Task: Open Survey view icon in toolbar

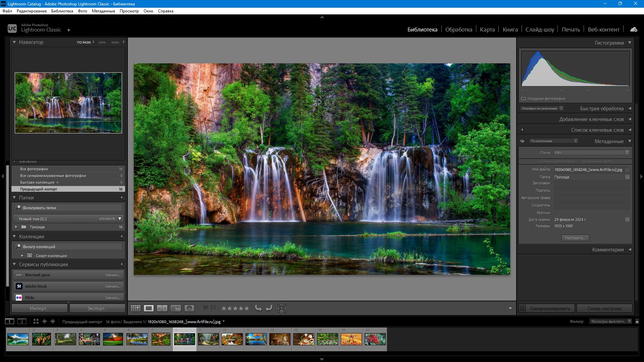Action: [176, 308]
